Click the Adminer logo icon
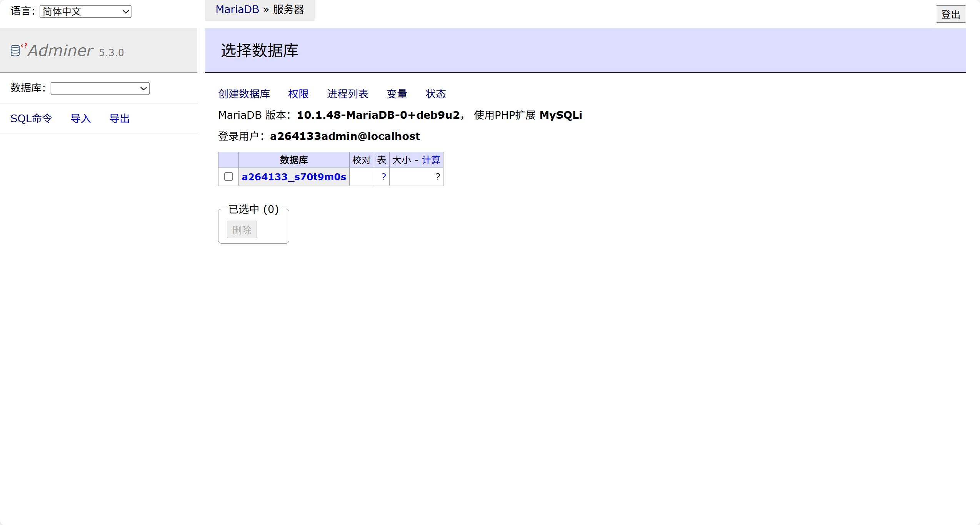The width and height of the screenshot is (980, 525). pos(16,50)
